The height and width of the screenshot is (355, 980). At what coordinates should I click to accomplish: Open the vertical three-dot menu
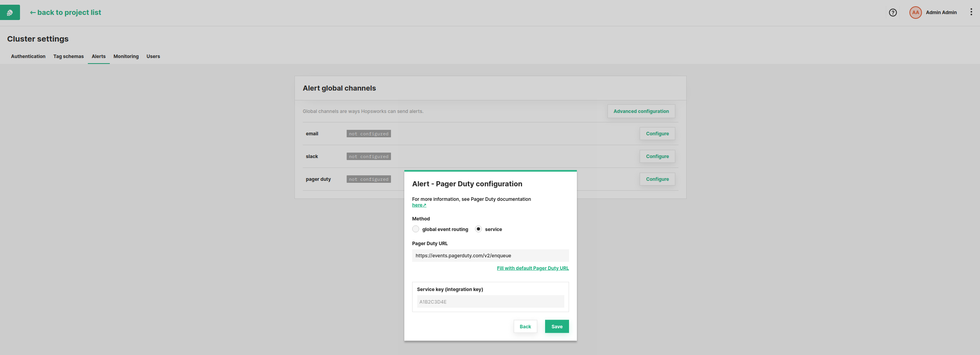pyautogui.click(x=971, y=12)
